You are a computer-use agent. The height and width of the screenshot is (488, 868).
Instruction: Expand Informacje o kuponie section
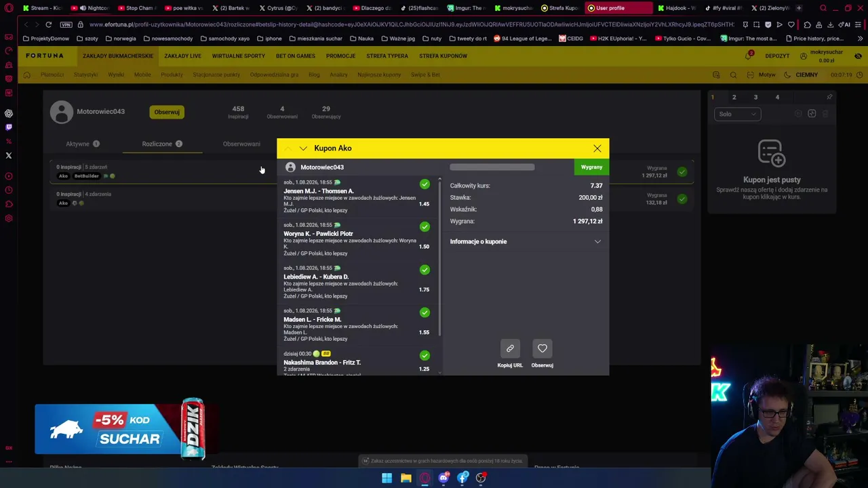(526, 241)
